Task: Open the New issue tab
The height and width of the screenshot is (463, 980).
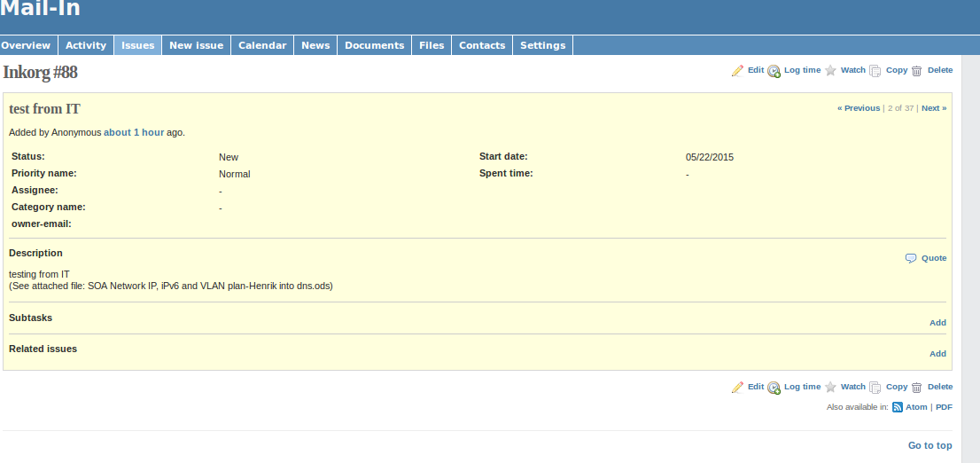Action: 197,45
